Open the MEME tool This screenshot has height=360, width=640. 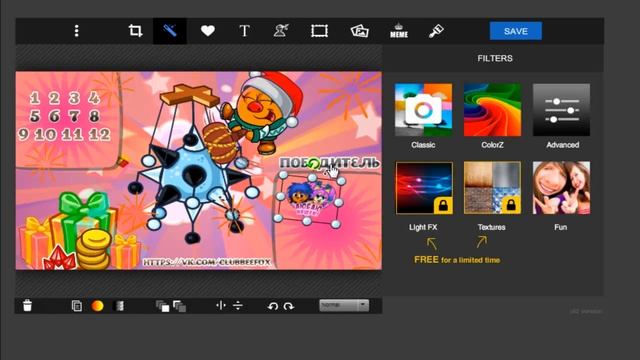(x=399, y=31)
